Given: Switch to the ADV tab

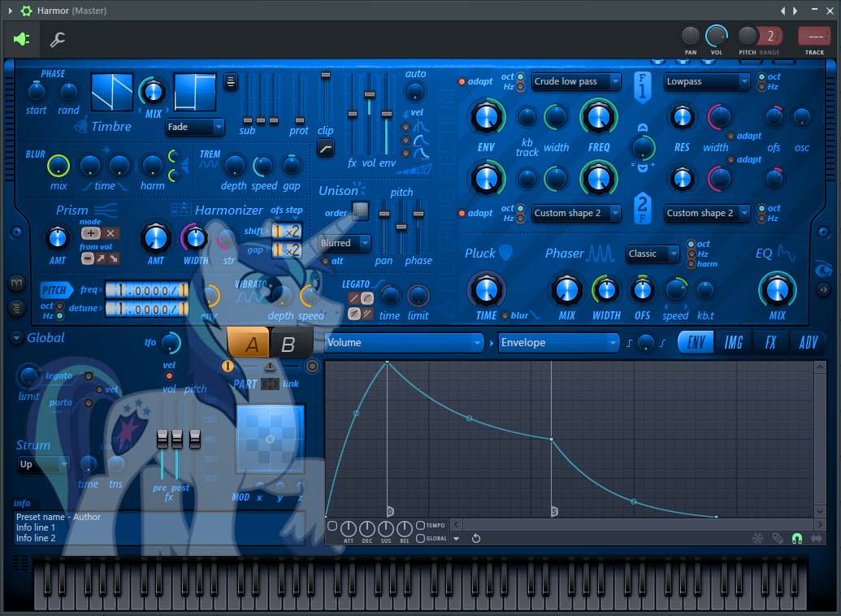Looking at the screenshot, I should [808, 342].
